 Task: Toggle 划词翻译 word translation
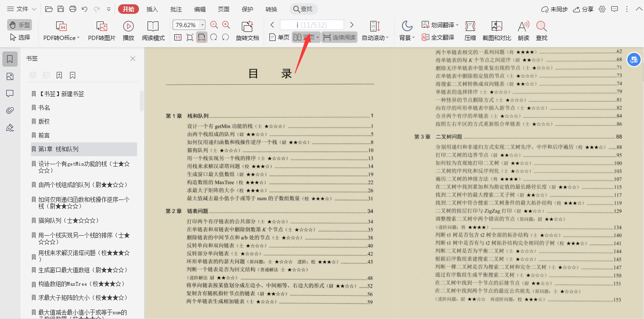437,23
